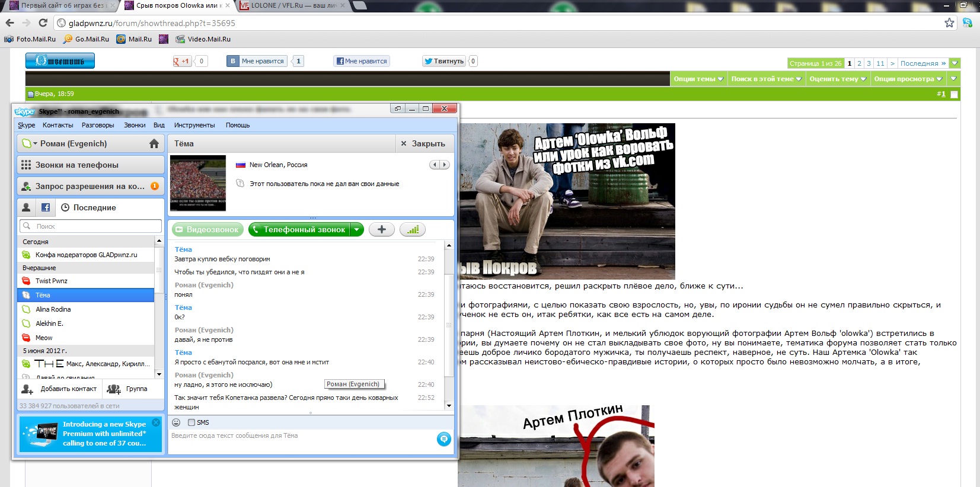Click the Закрыть conversation button
980x487 pixels.
(423, 144)
